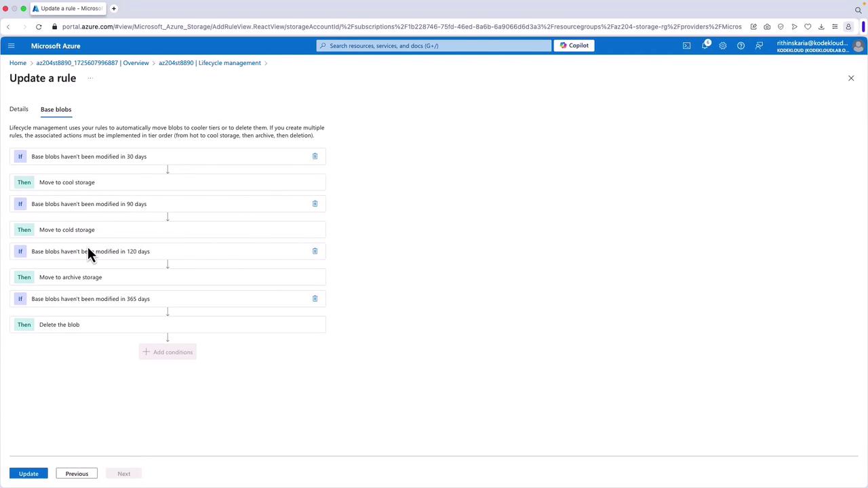This screenshot has width=868, height=488.
Task: Open Copilot in Azure header
Action: pos(574,45)
